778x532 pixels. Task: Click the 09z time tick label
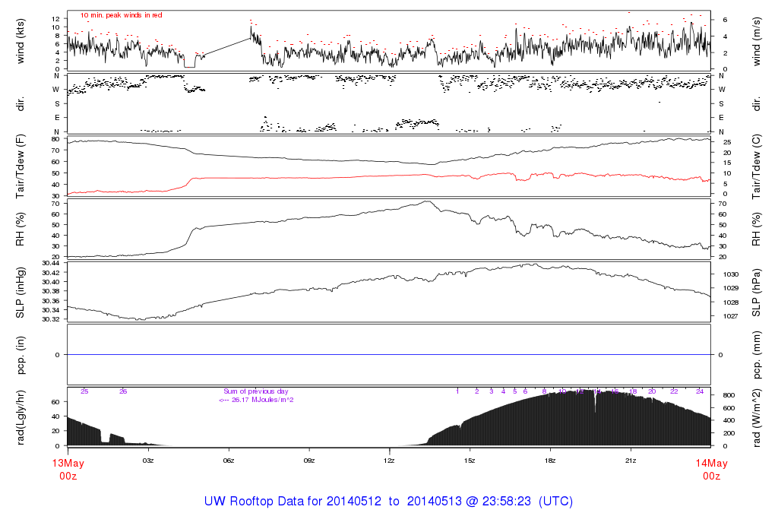(x=308, y=461)
